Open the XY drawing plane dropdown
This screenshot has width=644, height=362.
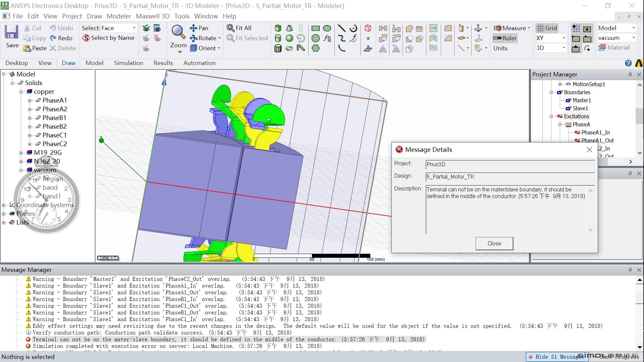[x=564, y=38]
